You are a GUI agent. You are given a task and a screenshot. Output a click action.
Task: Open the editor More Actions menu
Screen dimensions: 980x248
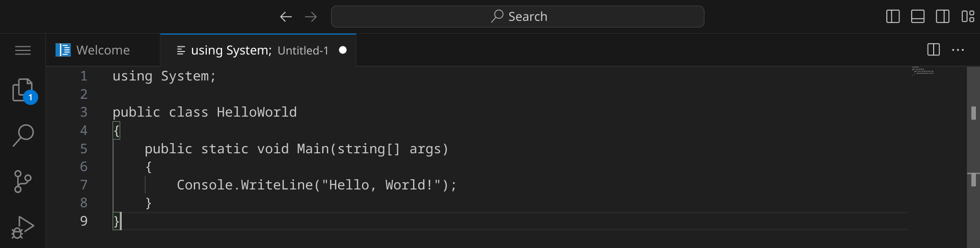tap(958, 50)
